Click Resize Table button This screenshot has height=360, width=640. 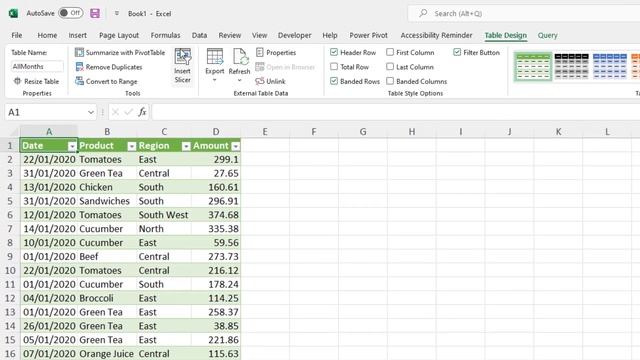pos(36,81)
